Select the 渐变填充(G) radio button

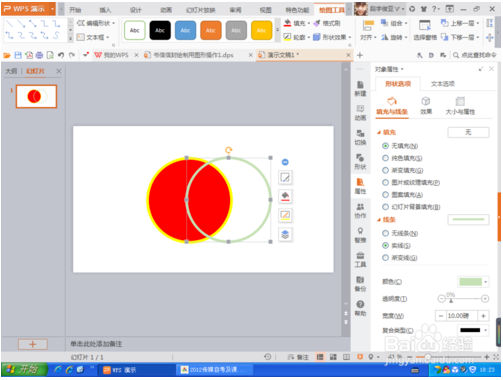tap(385, 170)
